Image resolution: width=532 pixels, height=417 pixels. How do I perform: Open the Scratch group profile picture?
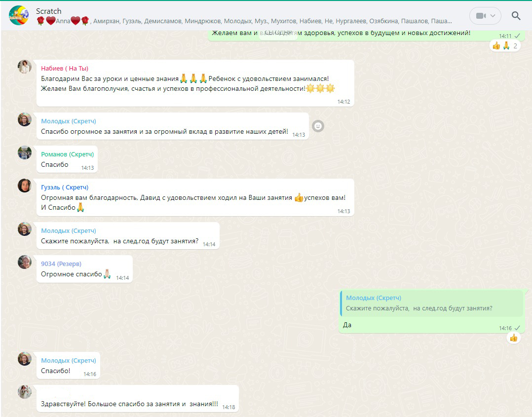click(x=18, y=15)
